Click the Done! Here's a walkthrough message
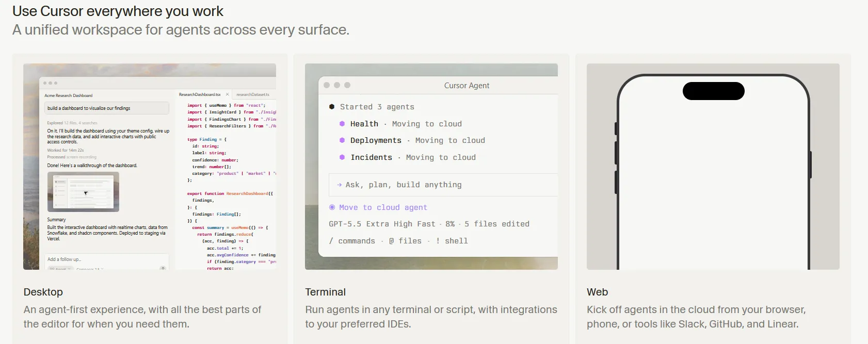The width and height of the screenshot is (868, 344). (x=92, y=166)
